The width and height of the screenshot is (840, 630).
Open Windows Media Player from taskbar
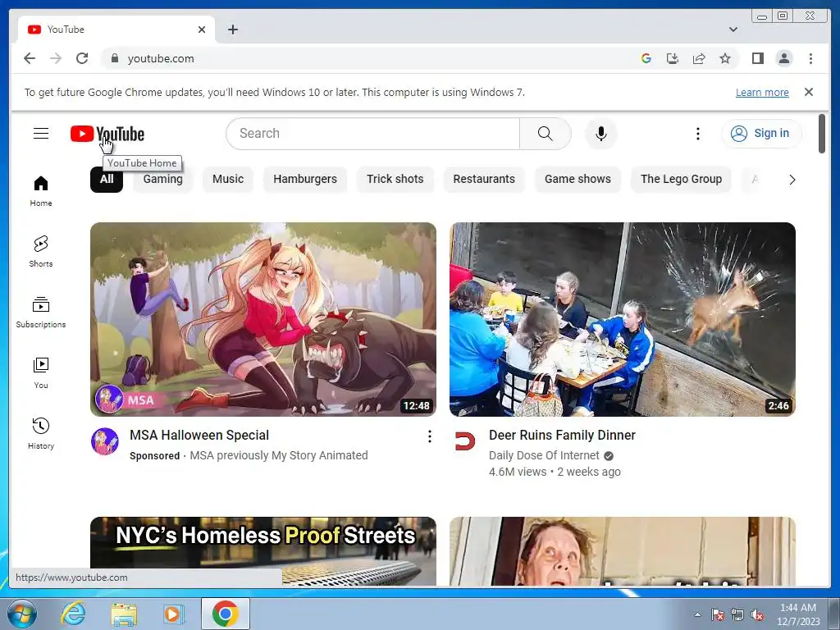173,614
